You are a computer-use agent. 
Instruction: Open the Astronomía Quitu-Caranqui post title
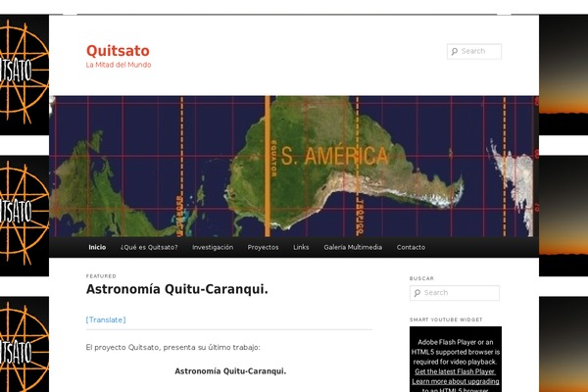[x=177, y=289]
